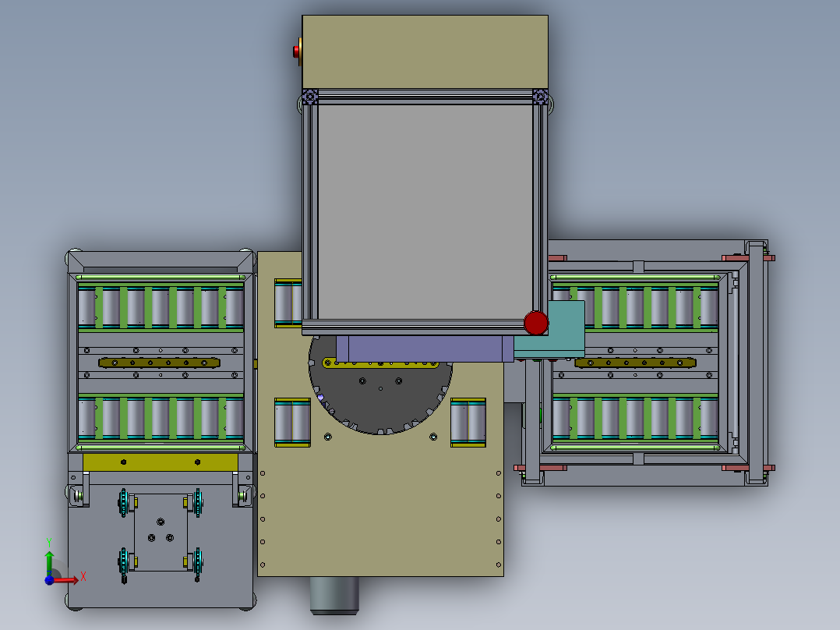840x630 pixels.
Task: Select the small roller at the base plate's lower right
Action: coord(468,422)
